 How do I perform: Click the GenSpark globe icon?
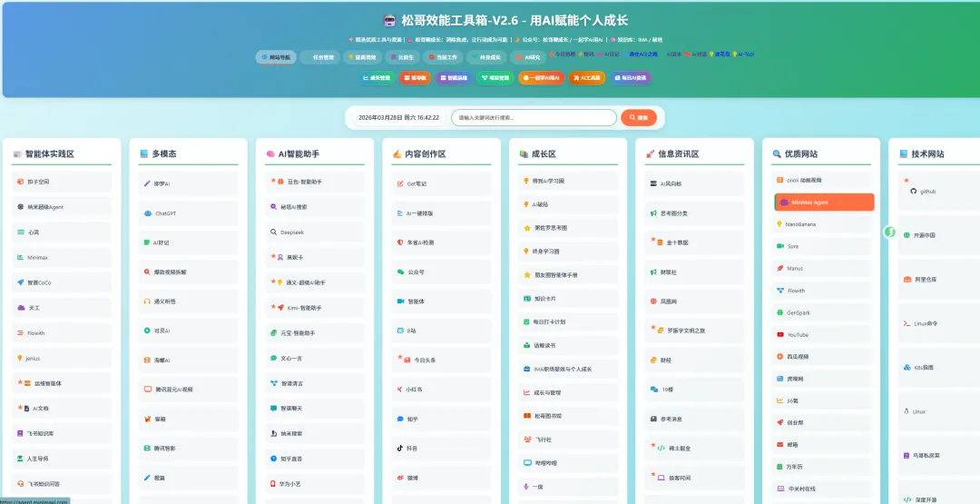(780, 312)
